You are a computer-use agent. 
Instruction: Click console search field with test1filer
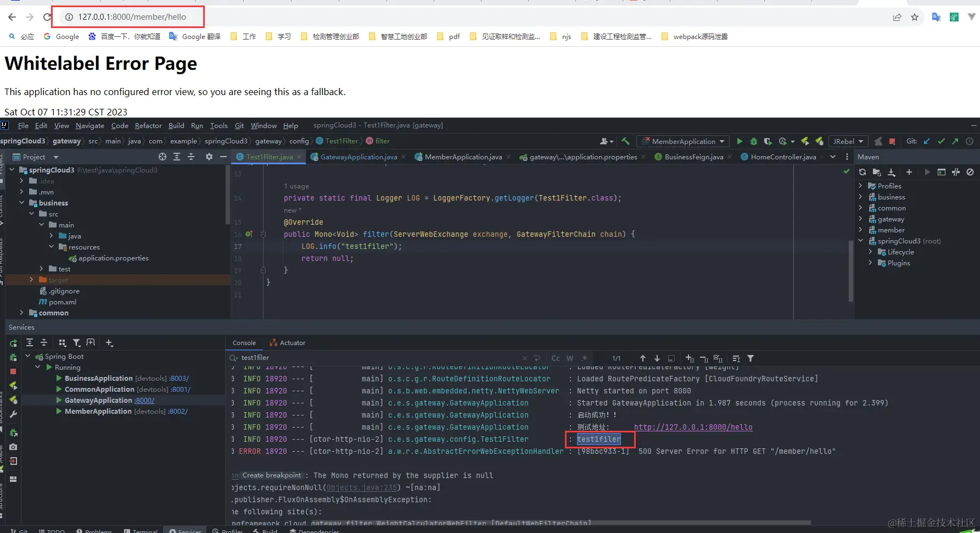pyautogui.click(x=379, y=358)
